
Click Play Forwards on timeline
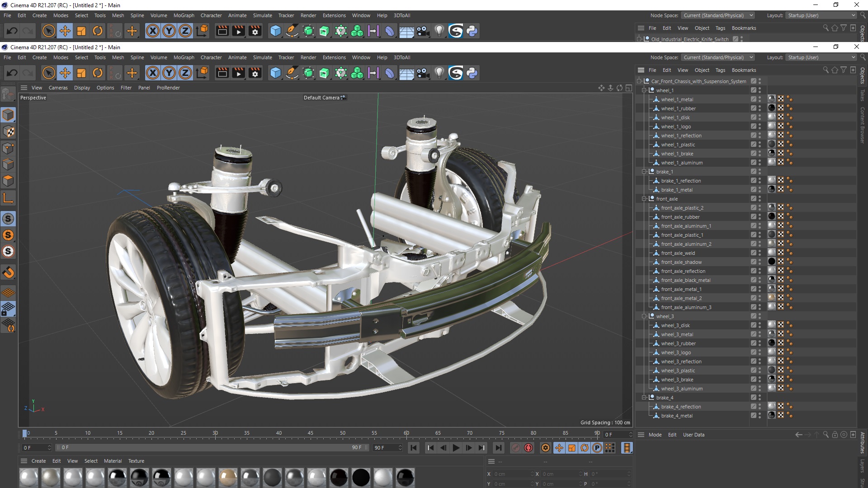pyautogui.click(x=456, y=448)
